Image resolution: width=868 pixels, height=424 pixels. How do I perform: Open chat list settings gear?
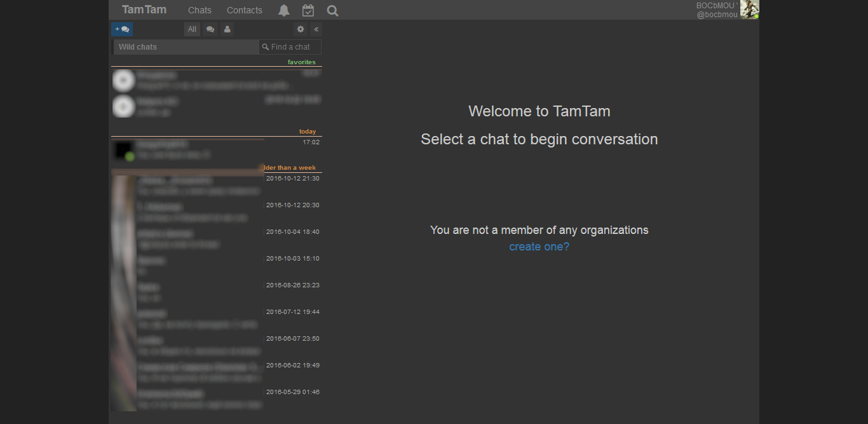301,29
